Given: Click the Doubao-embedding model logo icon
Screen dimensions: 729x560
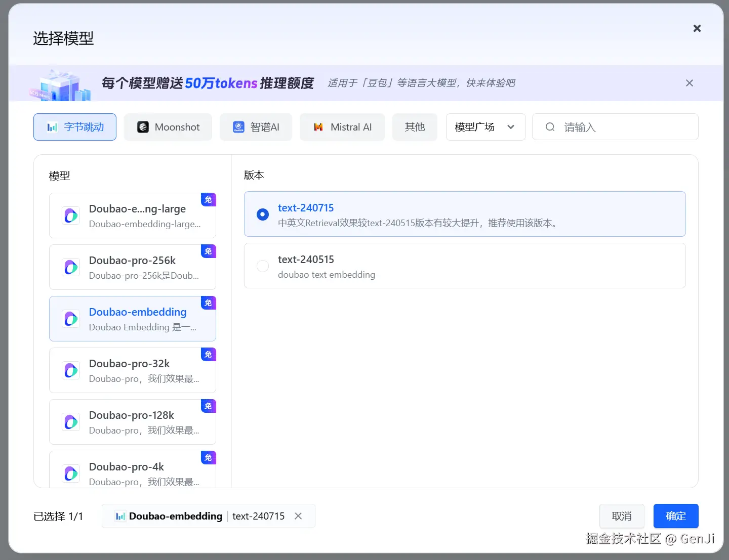Looking at the screenshot, I should point(71,319).
